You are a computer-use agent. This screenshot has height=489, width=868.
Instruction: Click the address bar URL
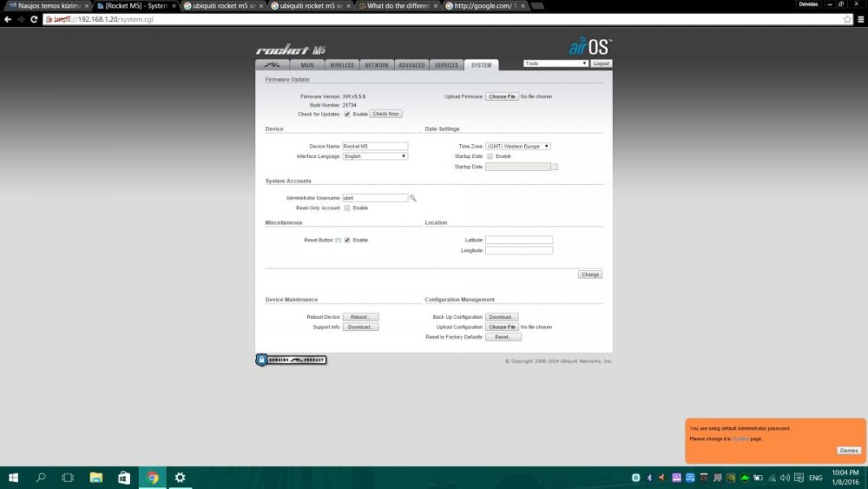[x=103, y=19]
